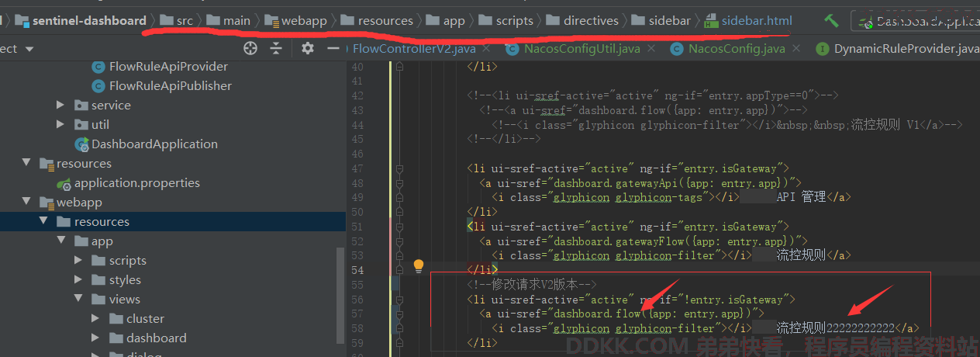This screenshot has width=980, height=357.
Task: Place cursor on 'dashboard.flow' at line 57
Action: point(595,314)
